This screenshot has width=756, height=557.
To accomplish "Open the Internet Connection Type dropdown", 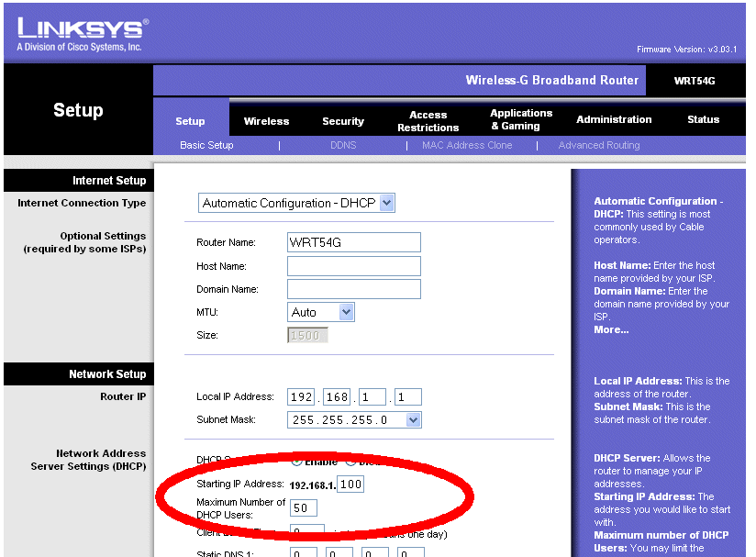I will tap(296, 203).
